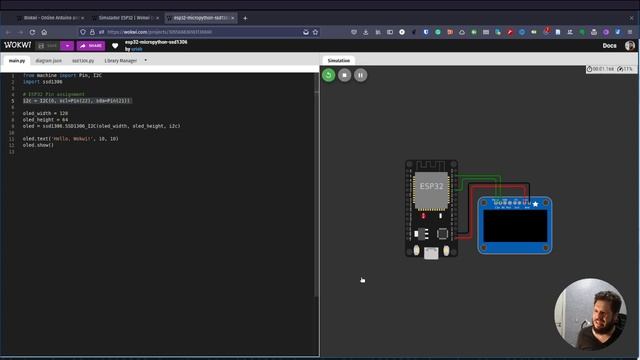The width and height of the screenshot is (640, 360).
Task: Select the ESP32 board in the diagram
Action: [431, 209]
